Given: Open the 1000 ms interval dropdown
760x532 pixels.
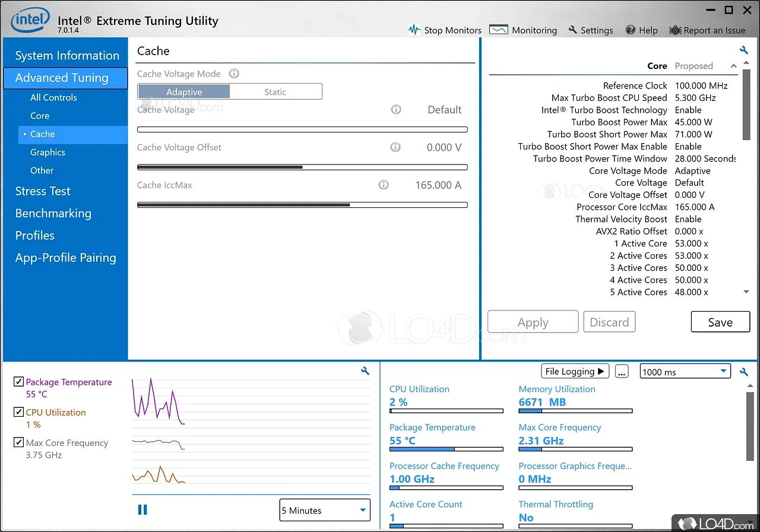Looking at the screenshot, I should (x=685, y=372).
